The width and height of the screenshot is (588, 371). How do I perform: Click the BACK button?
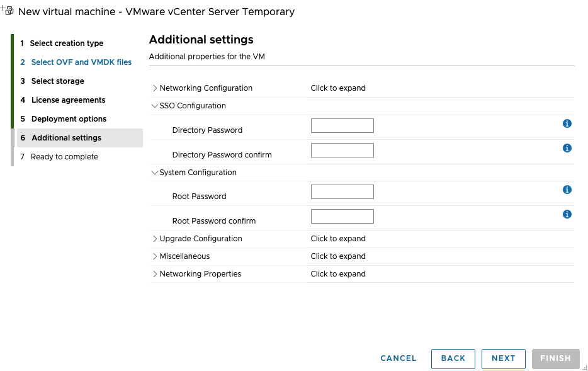pyautogui.click(x=453, y=358)
